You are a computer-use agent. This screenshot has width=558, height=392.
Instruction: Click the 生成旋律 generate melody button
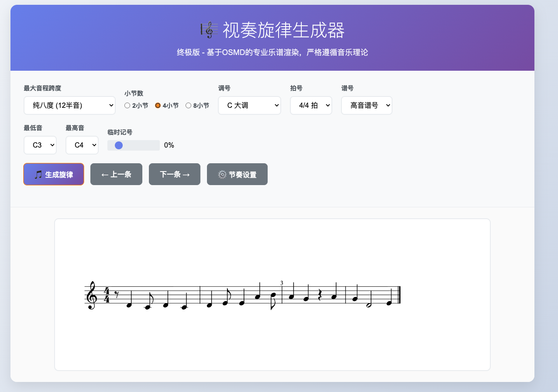pyautogui.click(x=54, y=174)
